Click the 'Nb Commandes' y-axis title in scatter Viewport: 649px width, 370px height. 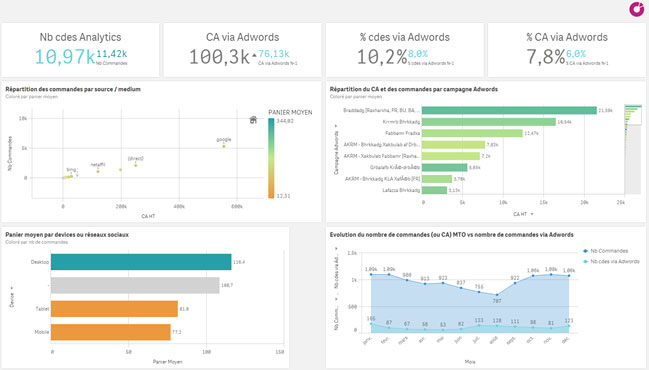tap(10, 153)
